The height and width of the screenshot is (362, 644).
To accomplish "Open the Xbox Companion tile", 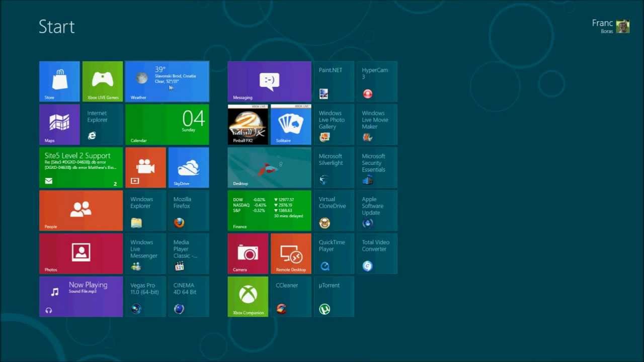I will tap(248, 297).
